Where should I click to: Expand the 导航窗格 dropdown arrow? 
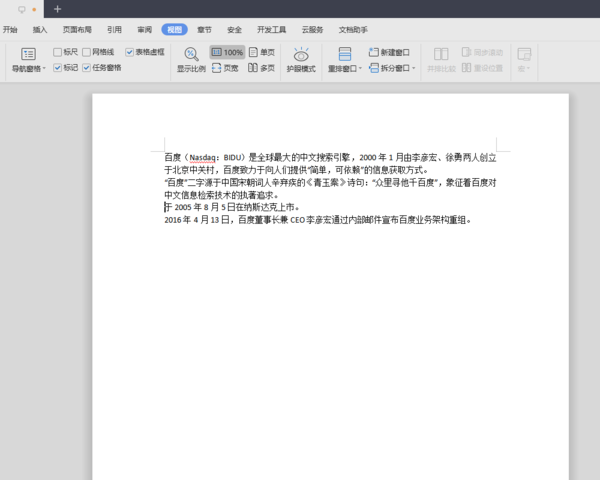(x=44, y=69)
